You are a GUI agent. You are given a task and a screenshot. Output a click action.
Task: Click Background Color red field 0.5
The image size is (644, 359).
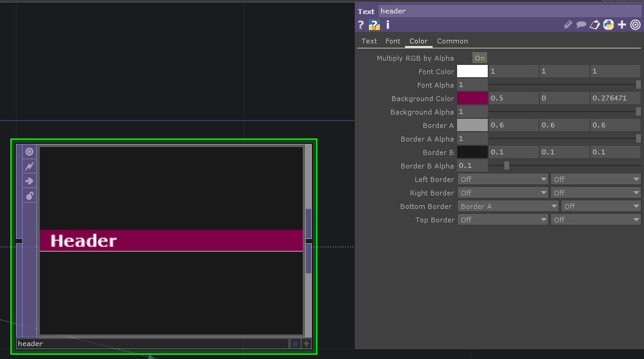tap(513, 98)
